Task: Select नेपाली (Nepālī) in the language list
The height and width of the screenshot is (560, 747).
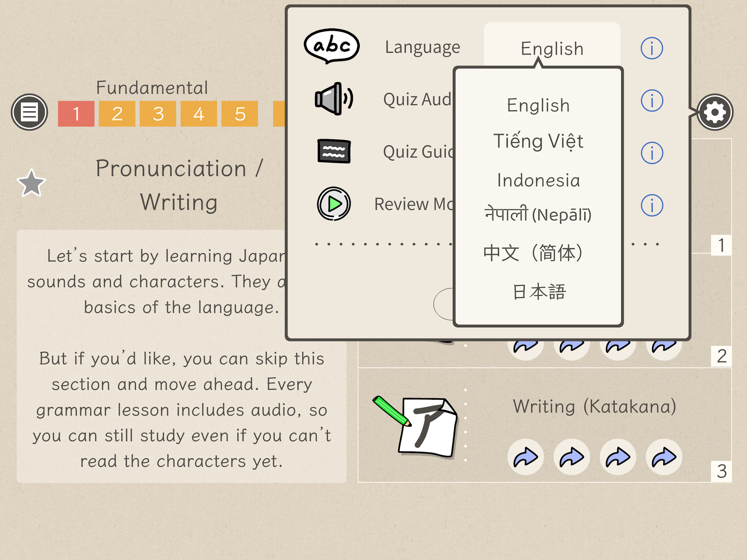Action: coord(538,215)
